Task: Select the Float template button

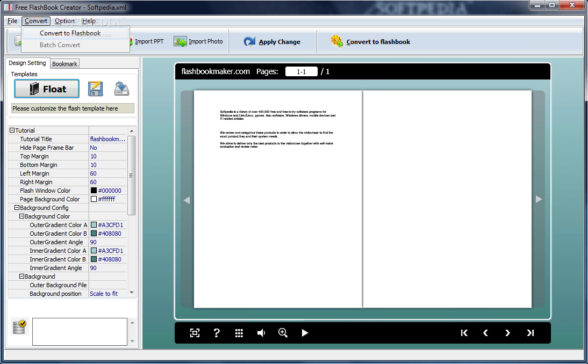Action: click(47, 89)
